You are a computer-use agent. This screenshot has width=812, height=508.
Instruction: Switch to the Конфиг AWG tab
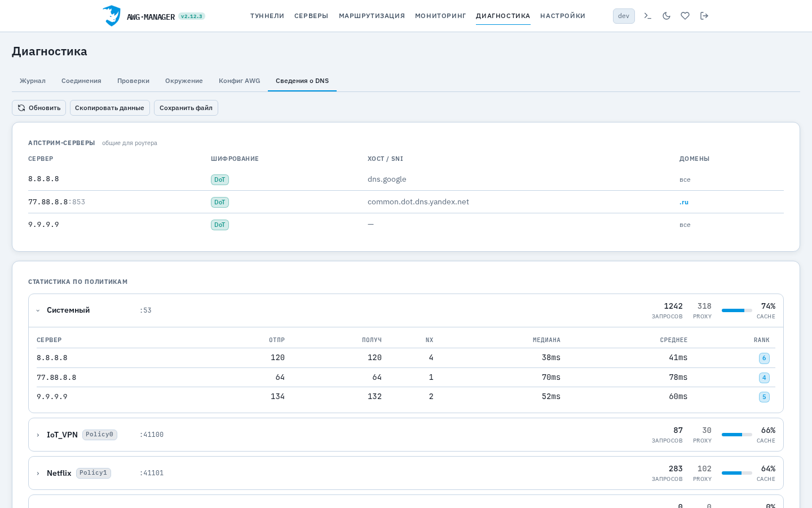click(240, 81)
